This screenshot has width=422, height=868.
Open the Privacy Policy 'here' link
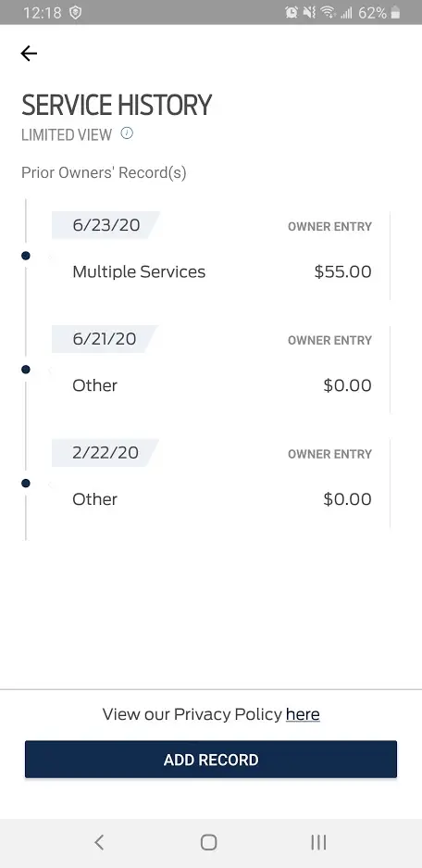click(303, 714)
